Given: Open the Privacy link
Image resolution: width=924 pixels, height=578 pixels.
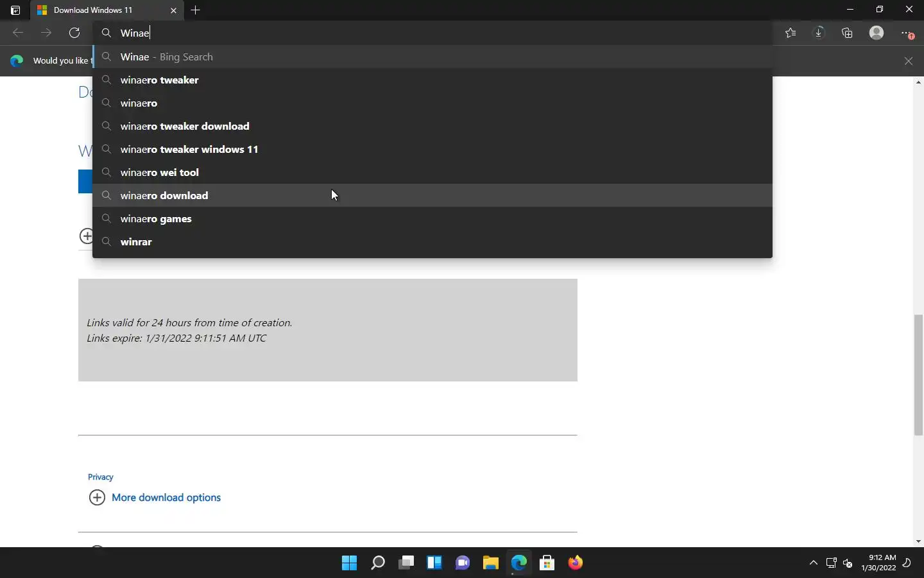Looking at the screenshot, I should tap(100, 477).
